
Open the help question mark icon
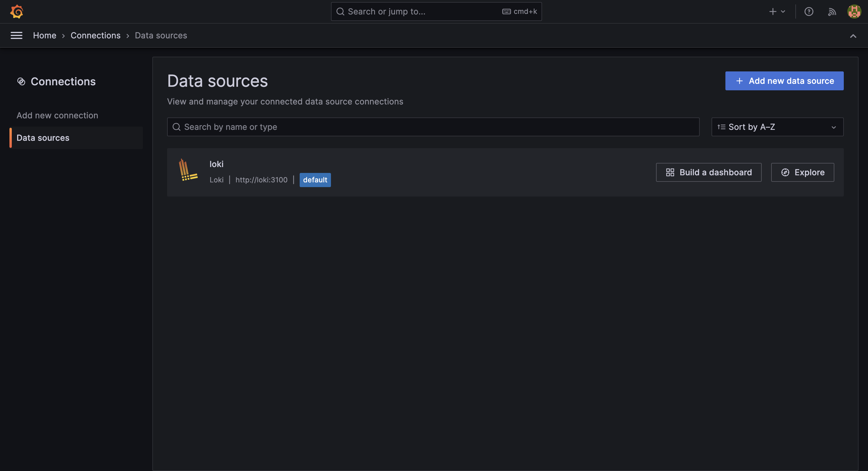[809, 12]
